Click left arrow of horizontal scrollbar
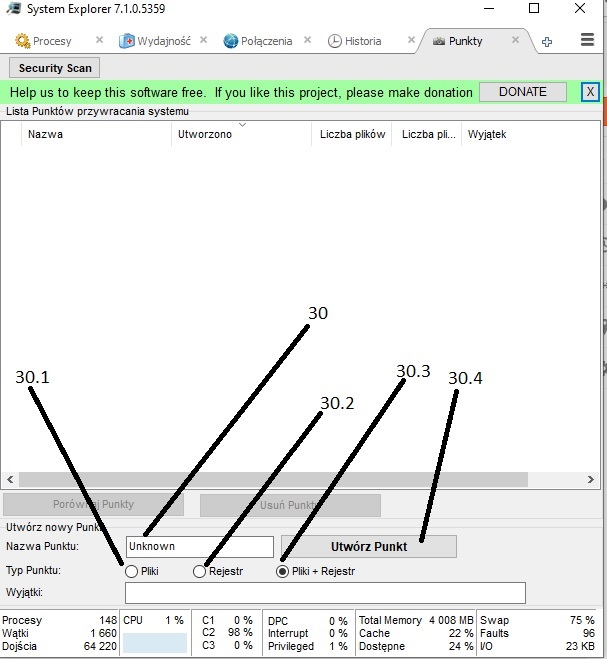The width and height of the screenshot is (607, 659). coord(10,480)
